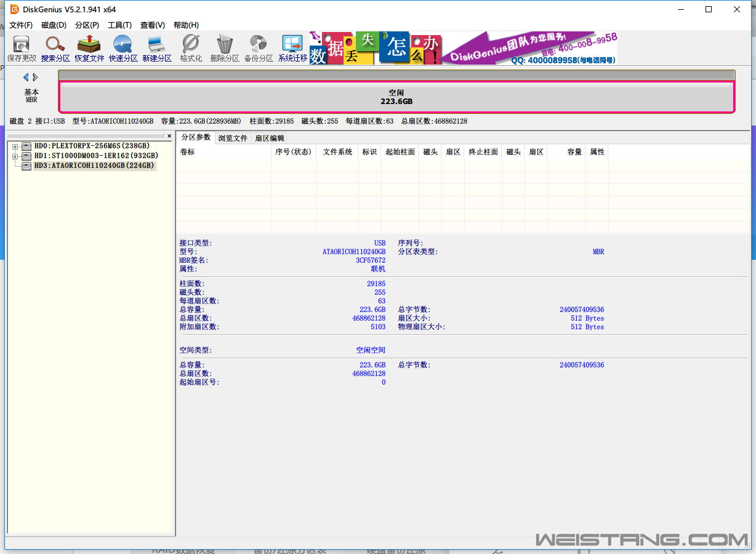This screenshot has height=554, width=756.
Task: Click the 格式化 format icon
Action: (x=191, y=49)
